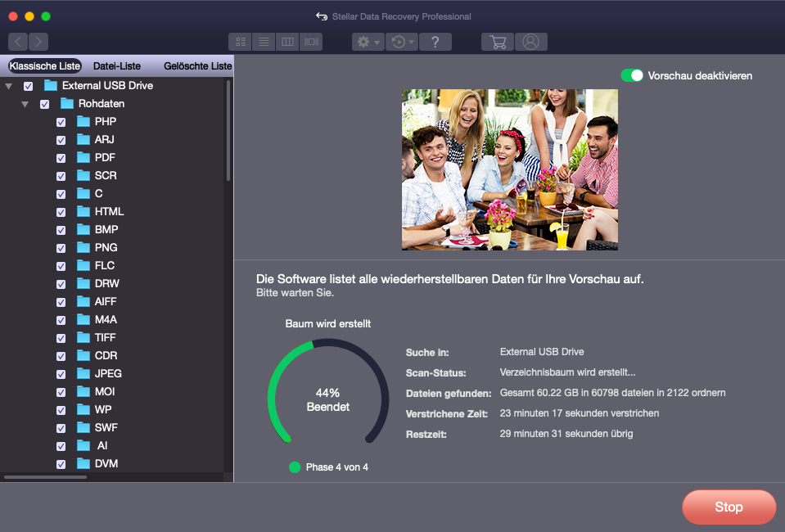Screen dimensions: 785x532
Task: Click the user account icon
Action: click(x=530, y=42)
